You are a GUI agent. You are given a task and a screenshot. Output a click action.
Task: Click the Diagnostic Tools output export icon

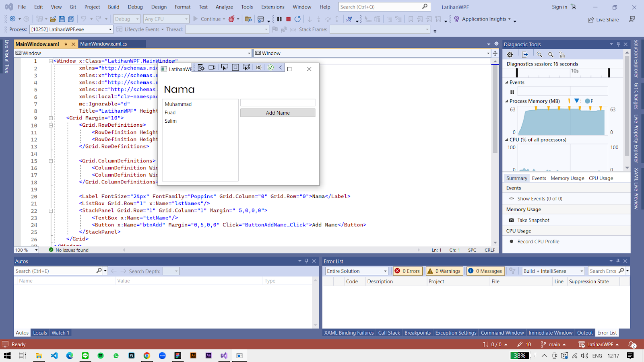525,55
